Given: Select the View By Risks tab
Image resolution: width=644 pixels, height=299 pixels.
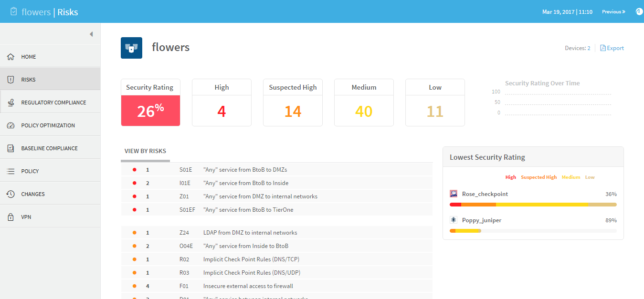Looking at the screenshot, I should 145,151.
